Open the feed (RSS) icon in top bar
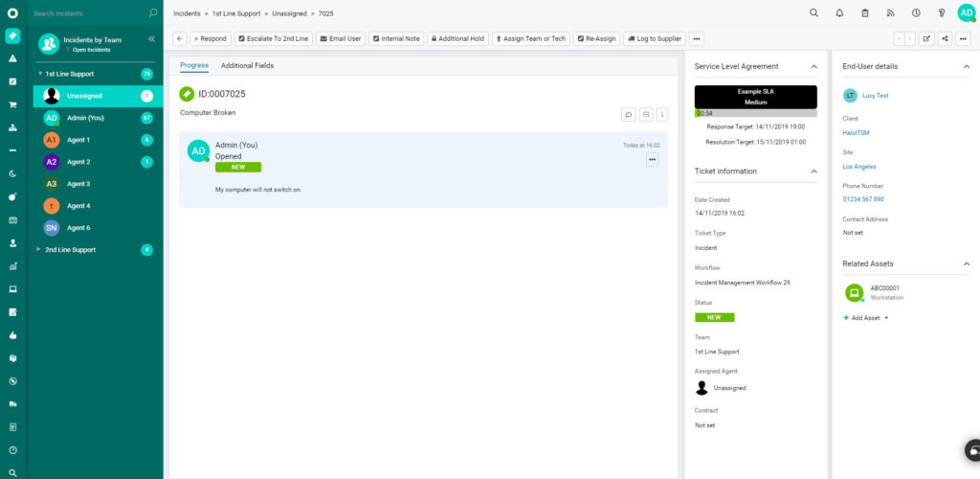This screenshot has width=980, height=479. point(891,12)
